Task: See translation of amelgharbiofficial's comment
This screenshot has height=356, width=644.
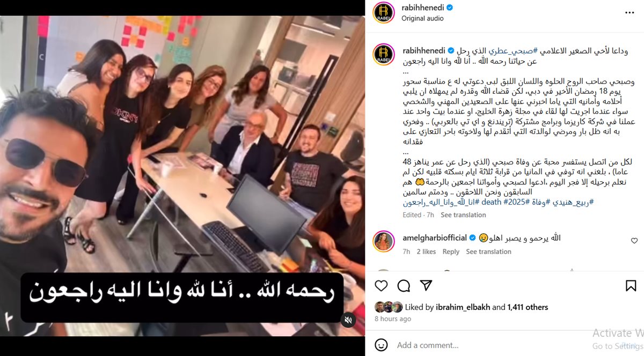Action: [488, 251]
